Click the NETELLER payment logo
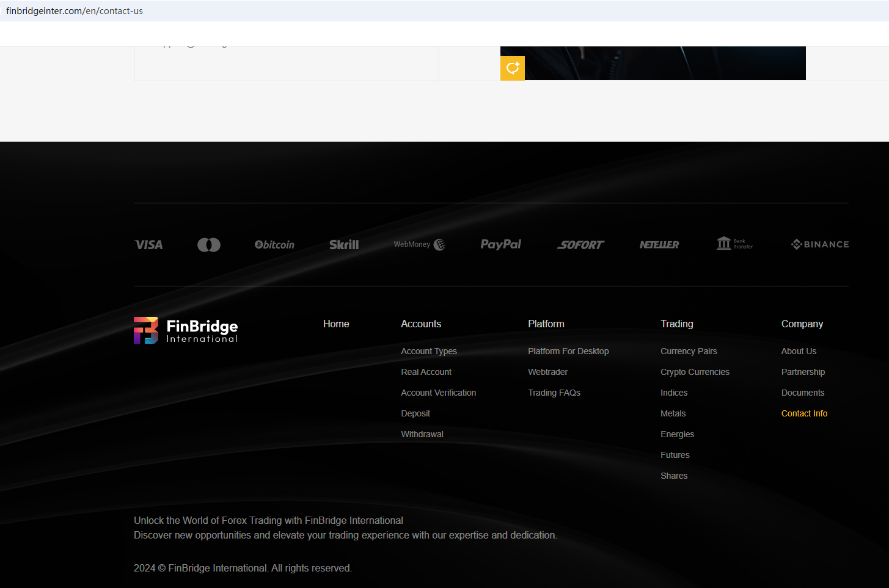Viewport: 889px width, 588px height. (659, 245)
